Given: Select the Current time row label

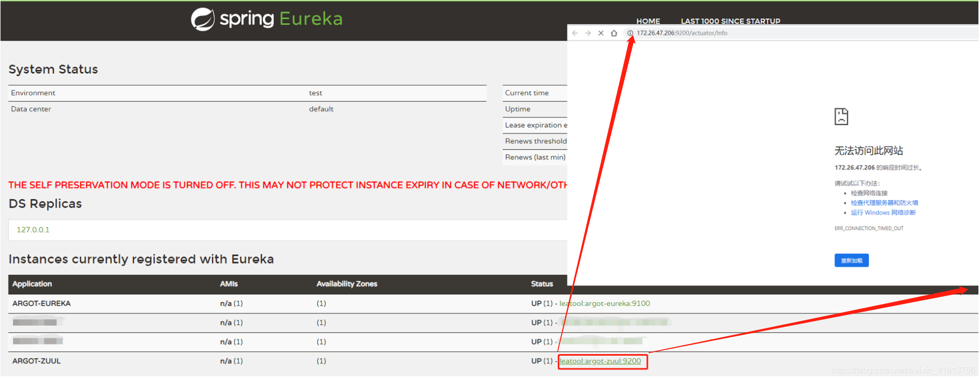Looking at the screenshot, I should 526,93.
